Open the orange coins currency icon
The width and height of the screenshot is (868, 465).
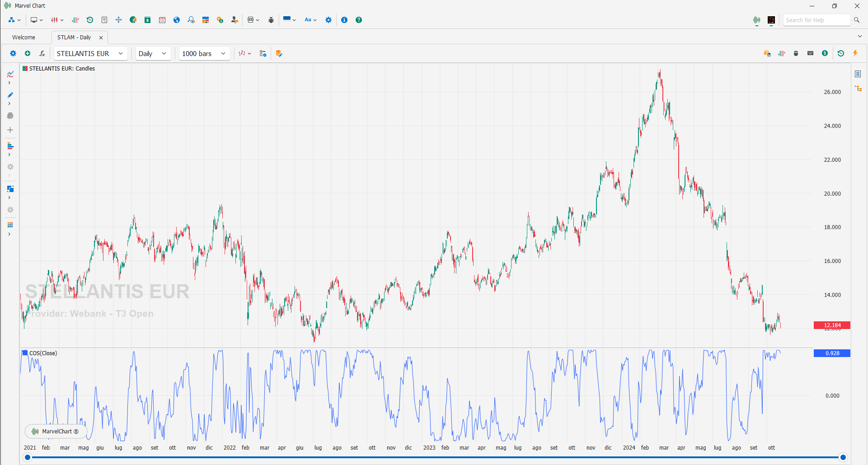(x=220, y=20)
